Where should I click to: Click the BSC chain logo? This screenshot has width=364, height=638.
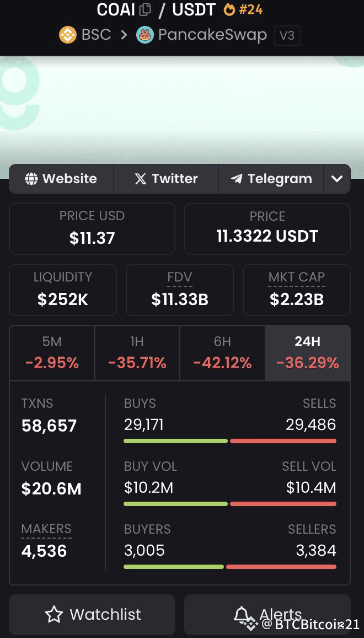coord(68,35)
